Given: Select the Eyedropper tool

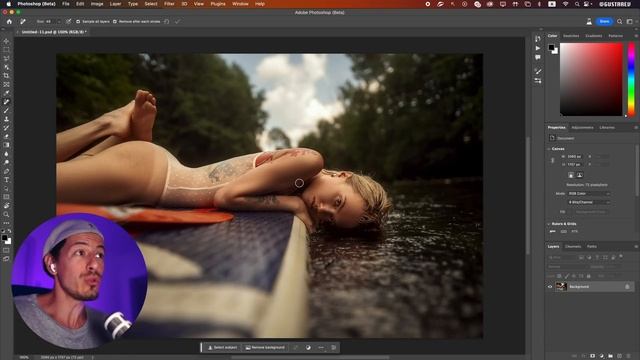Looking at the screenshot, I should click(x=6, y=93).
